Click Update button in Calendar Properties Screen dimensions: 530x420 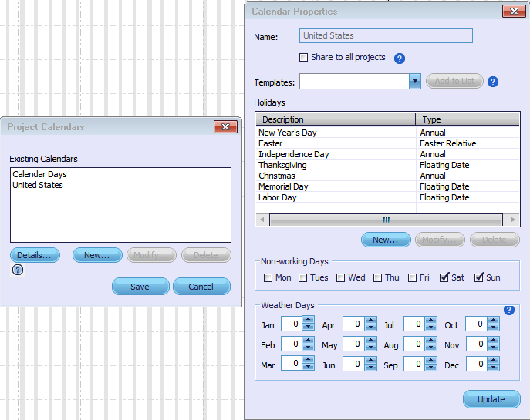(491, 399)
